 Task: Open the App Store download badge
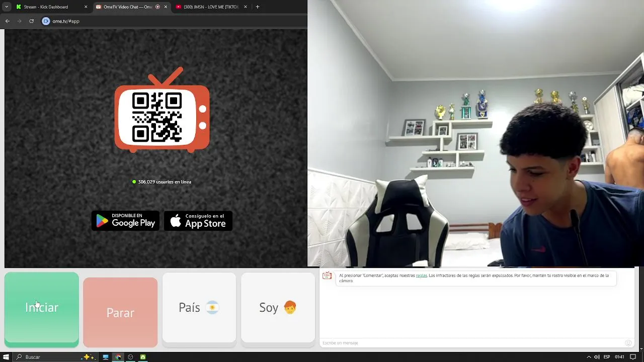click(x=198, y=221)
